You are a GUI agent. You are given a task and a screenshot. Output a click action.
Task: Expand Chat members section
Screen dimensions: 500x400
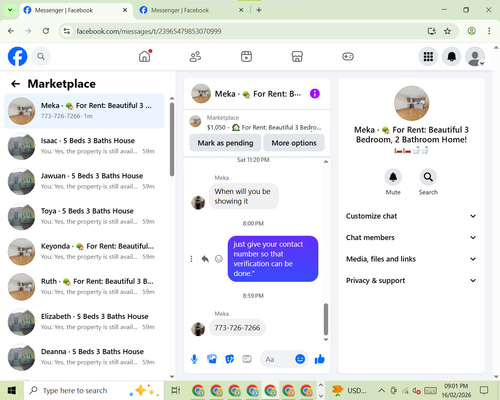(x=411, y=237)
